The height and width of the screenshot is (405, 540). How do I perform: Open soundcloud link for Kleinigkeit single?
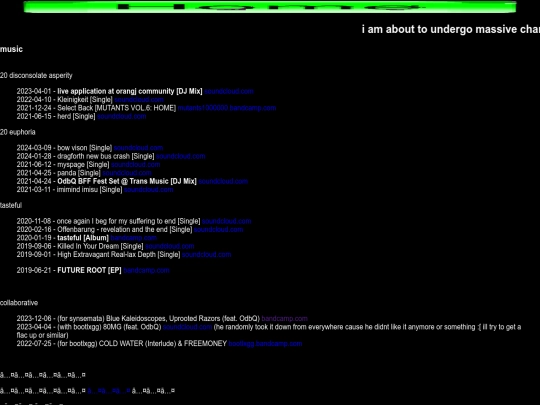(139, 100)
